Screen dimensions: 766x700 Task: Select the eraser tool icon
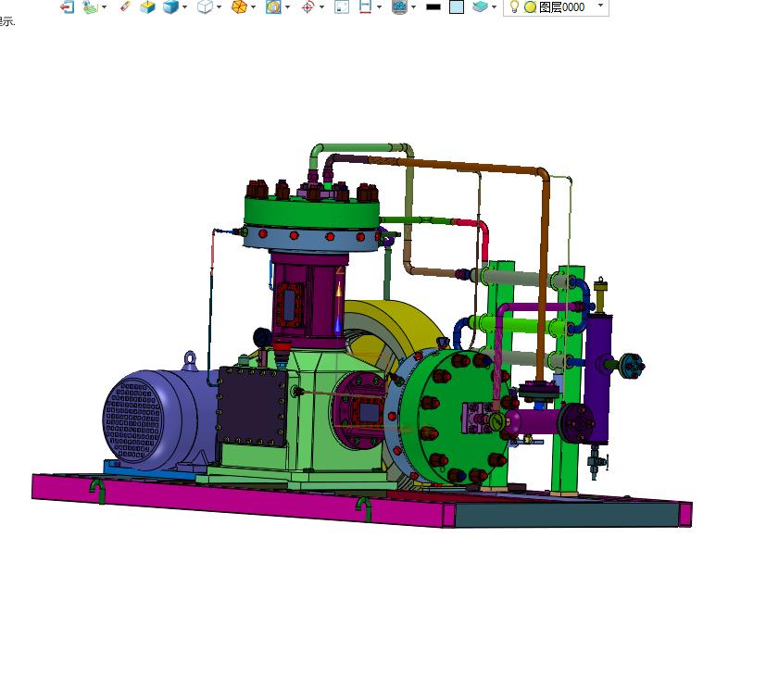pos(125,6)
